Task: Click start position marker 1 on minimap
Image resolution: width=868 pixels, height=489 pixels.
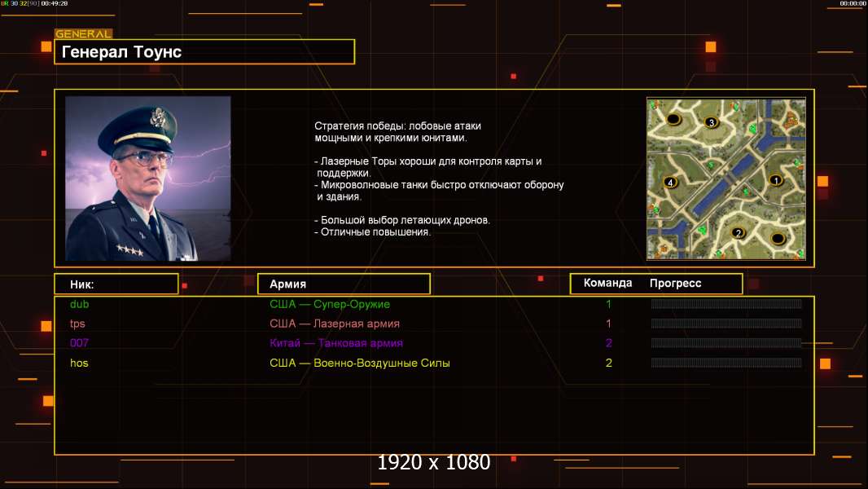Action: pyautogui.click(x=775, y=180)
